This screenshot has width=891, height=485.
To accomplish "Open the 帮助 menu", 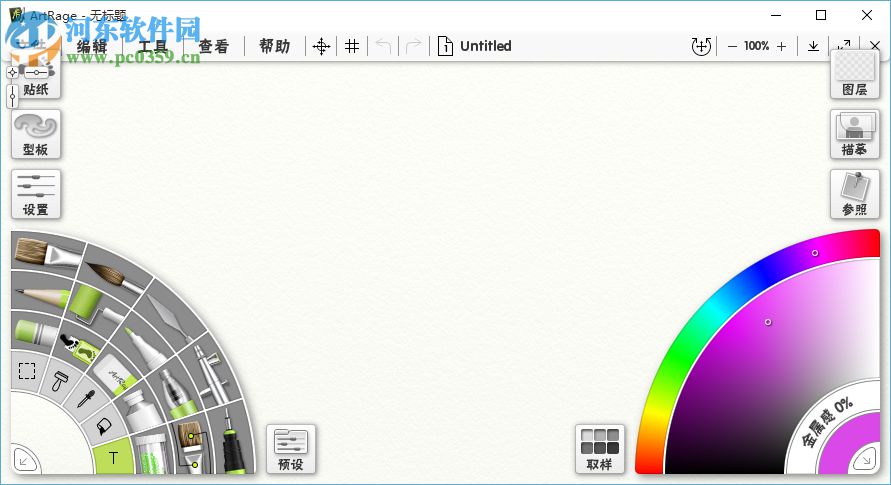I will tap(274, 46).
